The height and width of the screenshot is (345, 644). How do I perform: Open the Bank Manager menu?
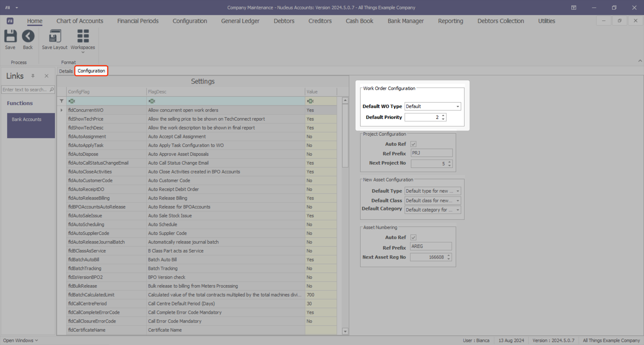406,21
